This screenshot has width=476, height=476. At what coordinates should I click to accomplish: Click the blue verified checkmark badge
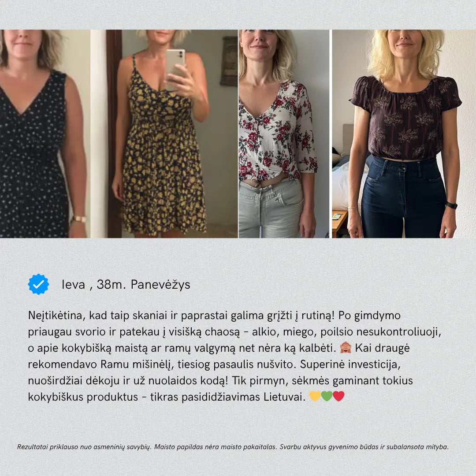pyautogui.click(x=38, y=284)
